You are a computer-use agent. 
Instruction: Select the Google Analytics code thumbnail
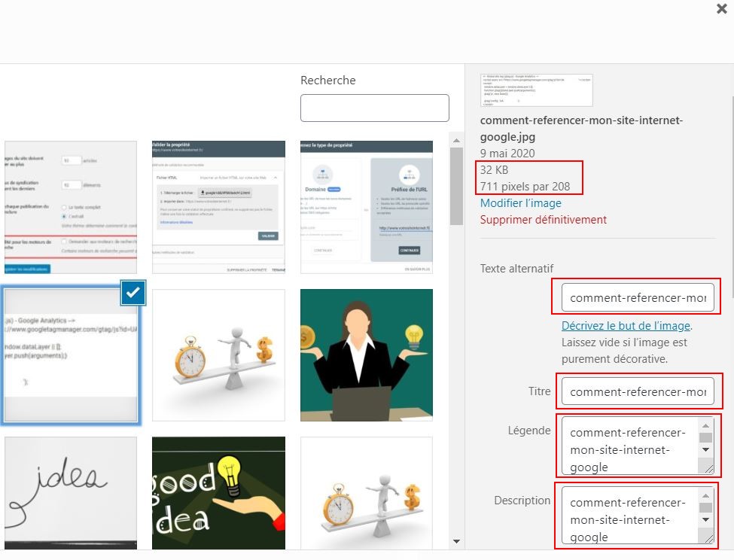pos(71,355)
